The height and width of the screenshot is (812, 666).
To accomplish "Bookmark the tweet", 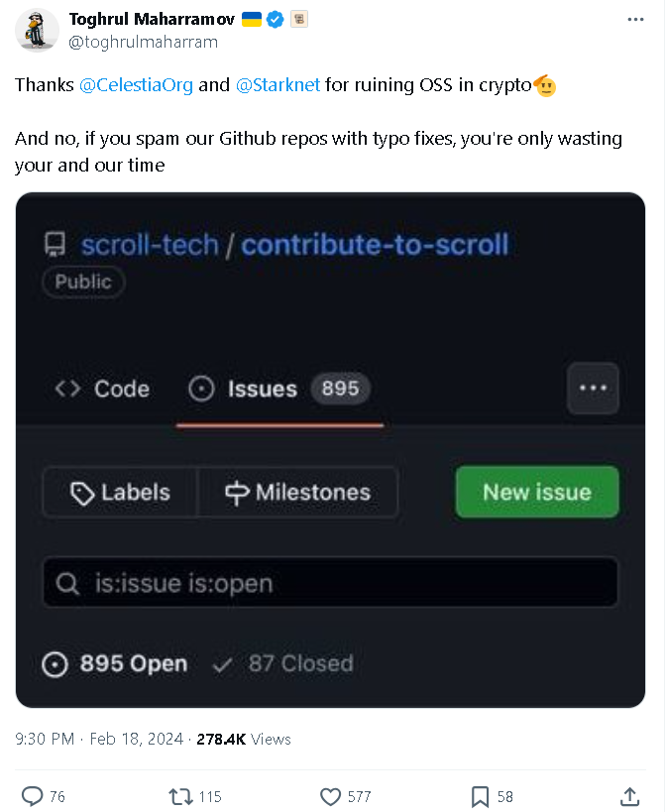I will click(x=479, y=796).
